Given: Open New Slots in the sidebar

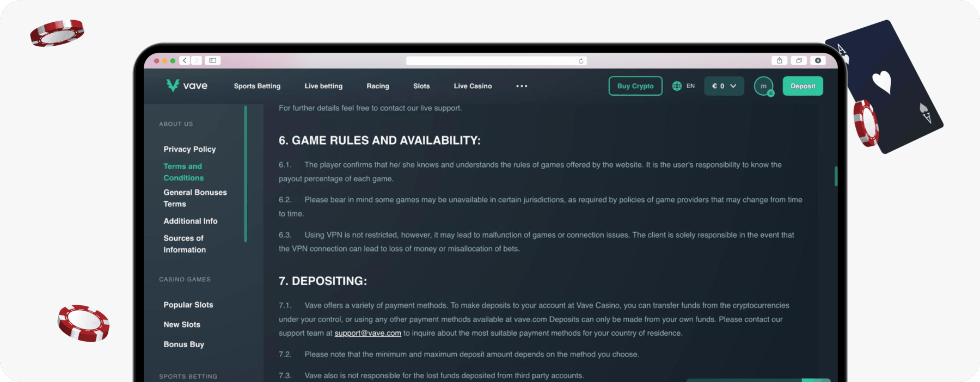Looking at the screenshot, I should (x=182, y=324).
